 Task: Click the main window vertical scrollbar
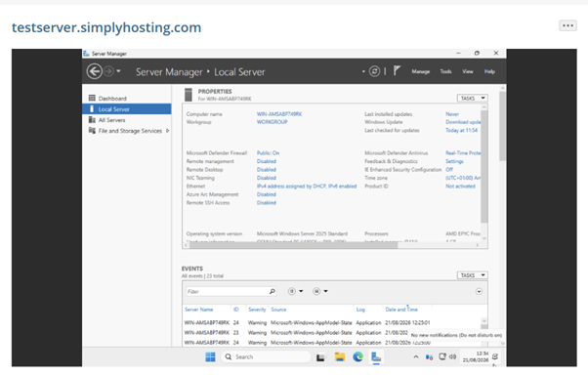[x=502, y=126]
